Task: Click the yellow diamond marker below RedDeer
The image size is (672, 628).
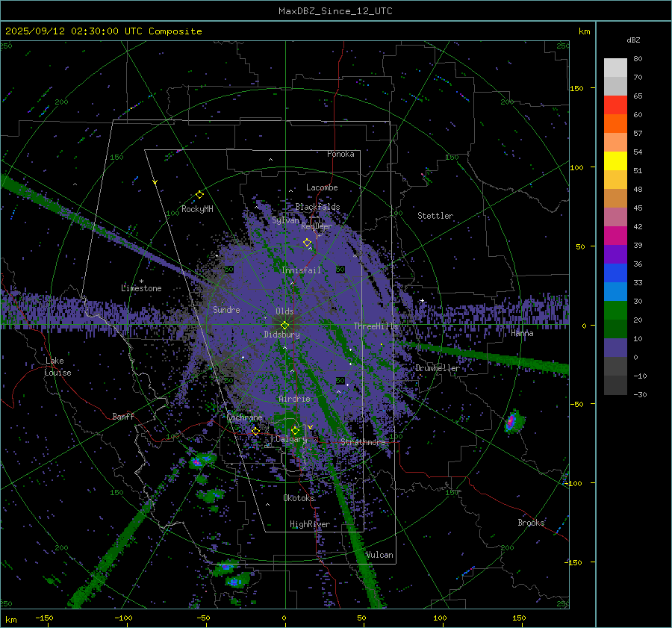Action: point(307,243)
